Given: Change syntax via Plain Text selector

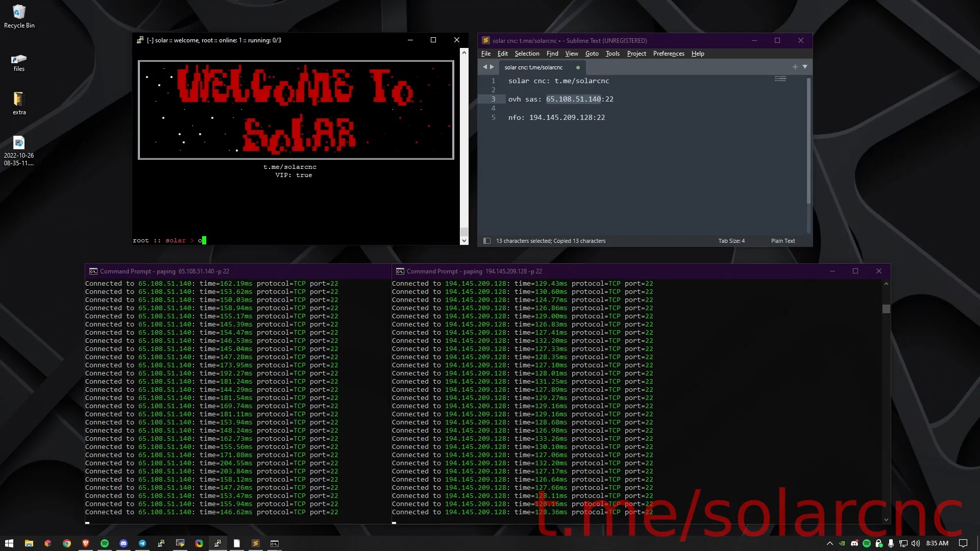Looking at the screenshot, I should [x=783, y=241].
